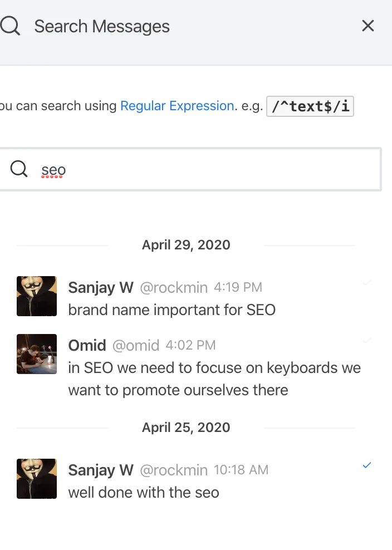Image resolution: width=392 pixels, height=550 pixels.
Task: Click the magnifier icon beside Search Messages title
Action: coord(11,26)
